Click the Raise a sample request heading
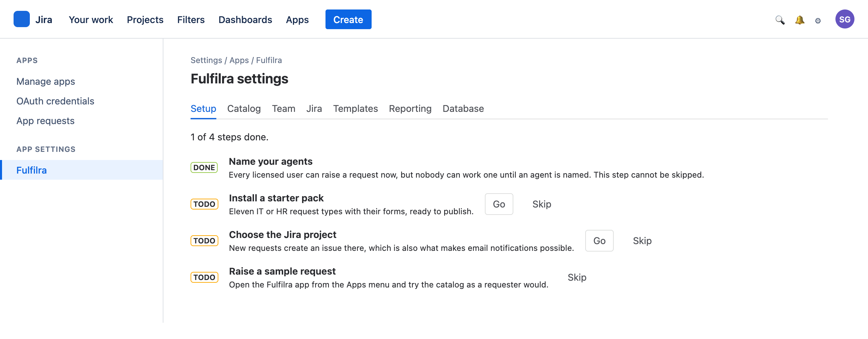The image size is (868, 339). click(282, 271)
